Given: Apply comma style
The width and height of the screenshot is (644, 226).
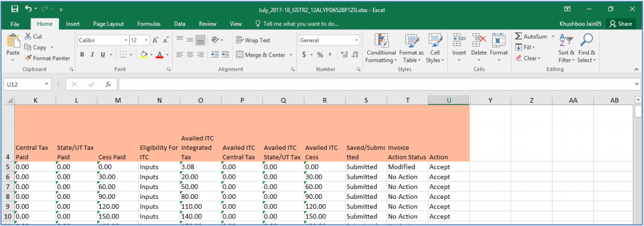Looking at the screenshot, I should tap(329, 55).
